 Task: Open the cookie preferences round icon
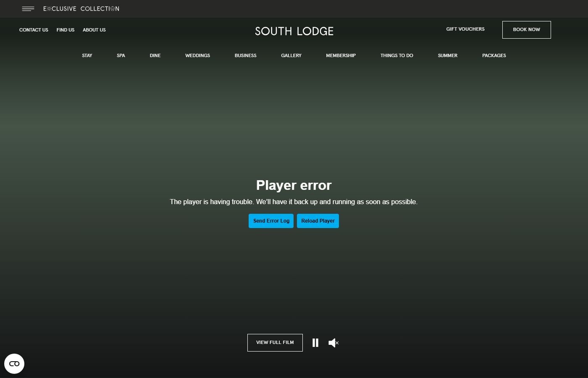coord(14,364)
